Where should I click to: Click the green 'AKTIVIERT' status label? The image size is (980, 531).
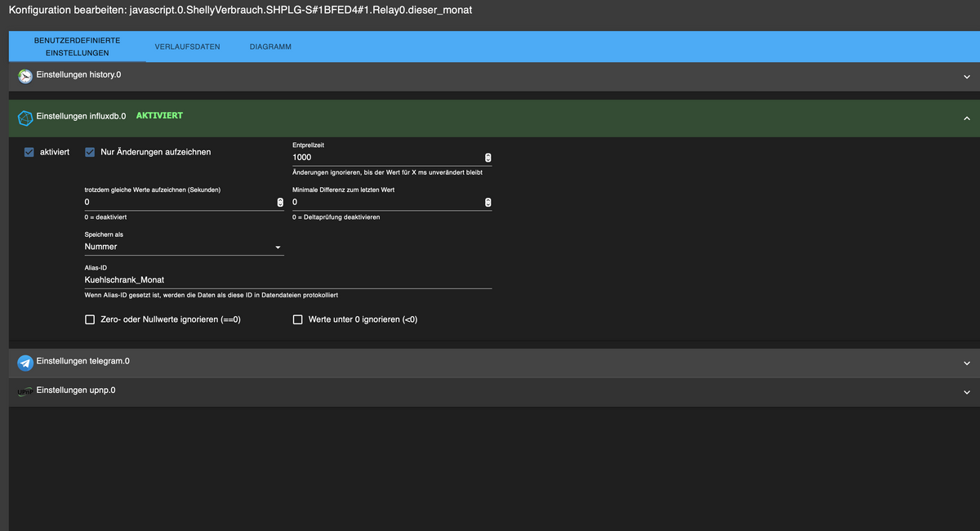pyautogui.click(x=159, y=116)
